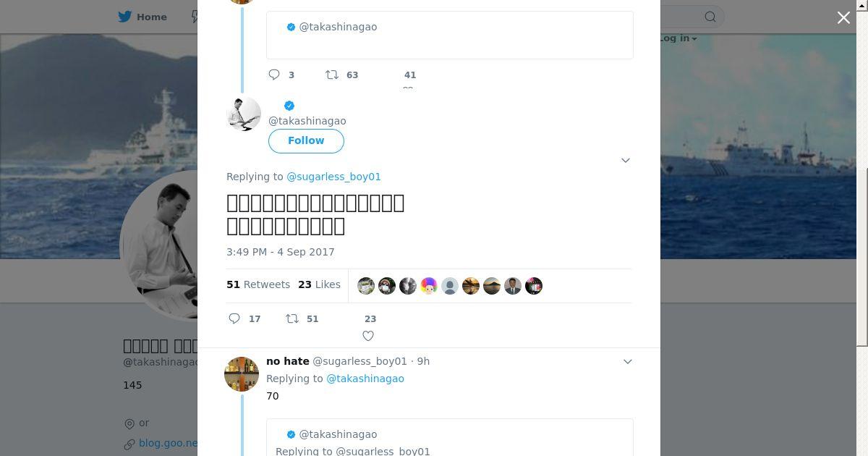Click the retweet icon showing 51

pyautogui.click(x=292, y=318)
